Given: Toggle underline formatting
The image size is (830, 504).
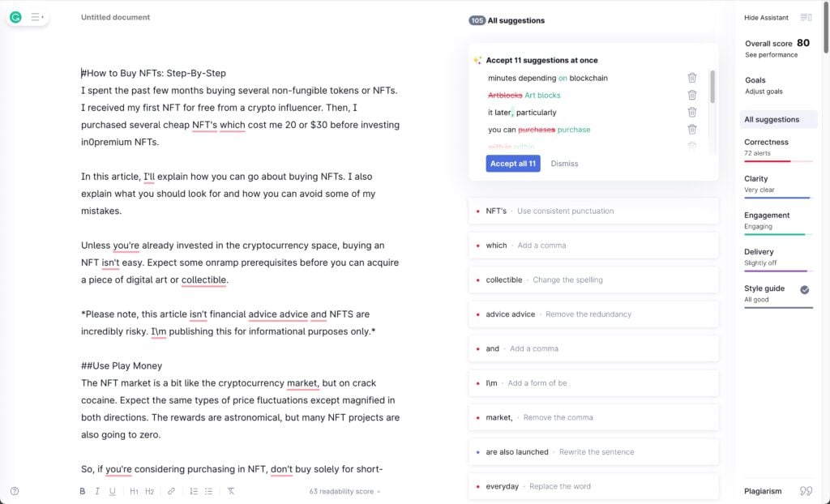Looking at the screenshot, I should tap(112, 491).
